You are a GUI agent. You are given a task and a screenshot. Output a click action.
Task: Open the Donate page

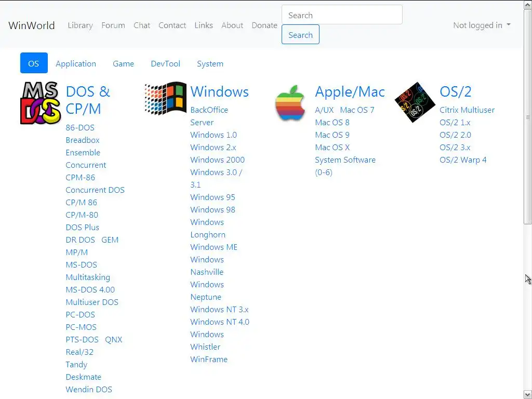pos(264,25)
